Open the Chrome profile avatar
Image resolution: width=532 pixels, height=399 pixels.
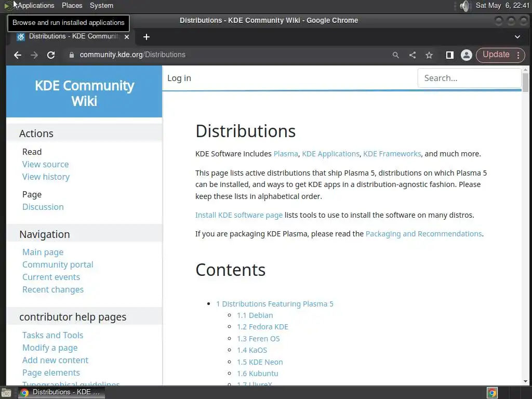pyautogui.click(x=467, y=55)
